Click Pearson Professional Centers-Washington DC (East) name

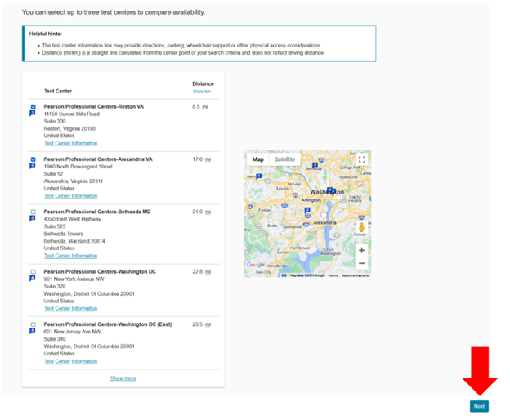(108, 324)
